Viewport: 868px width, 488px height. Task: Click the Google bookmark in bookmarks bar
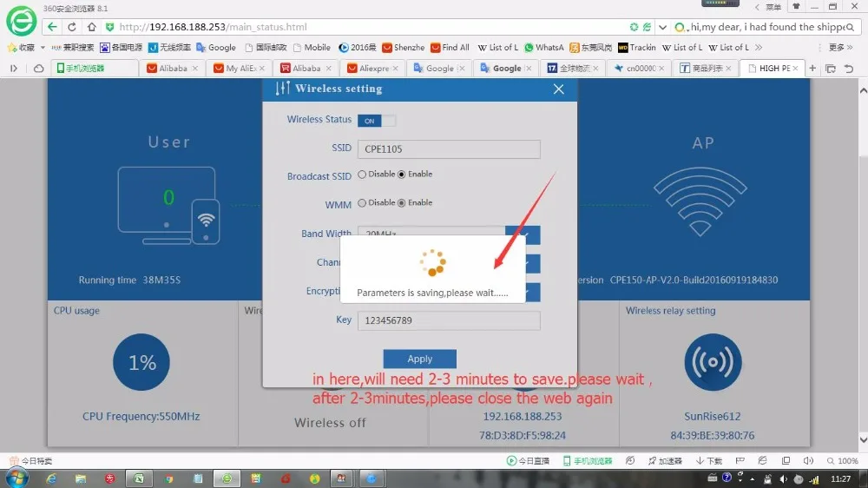216,48
